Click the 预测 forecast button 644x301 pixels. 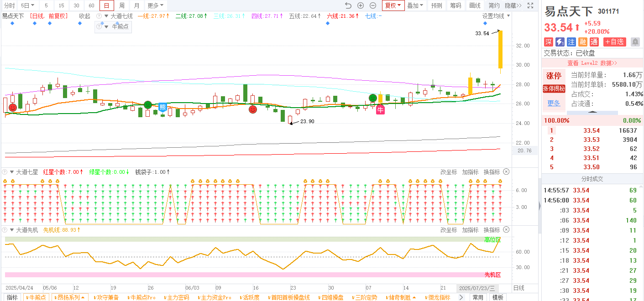click(436, 5)
